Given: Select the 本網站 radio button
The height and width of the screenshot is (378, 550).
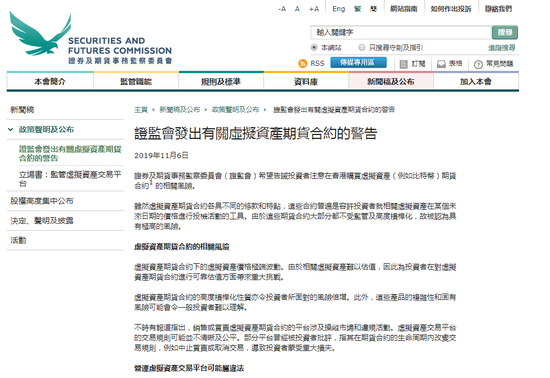Looking at the screenshot, I should click(314, 47).
